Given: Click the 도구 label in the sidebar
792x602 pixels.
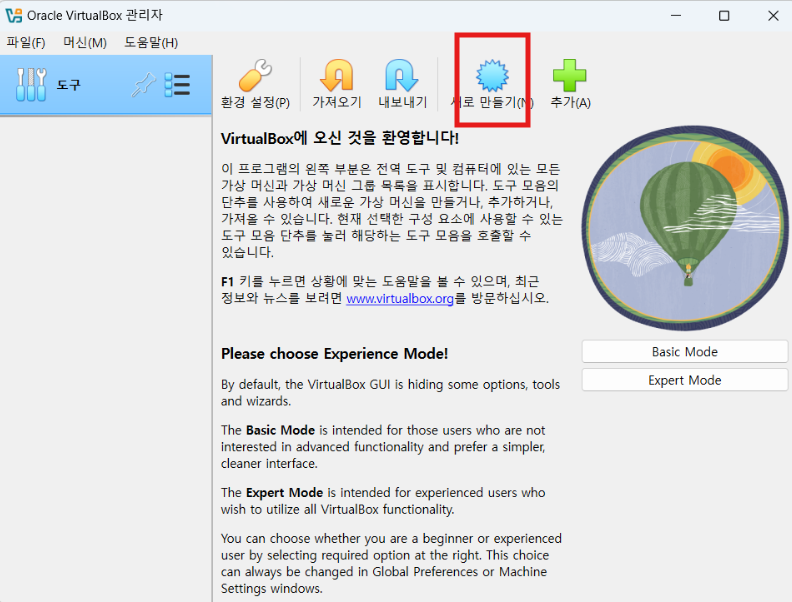Looking at the screenshot, I should tap(68, 85).
